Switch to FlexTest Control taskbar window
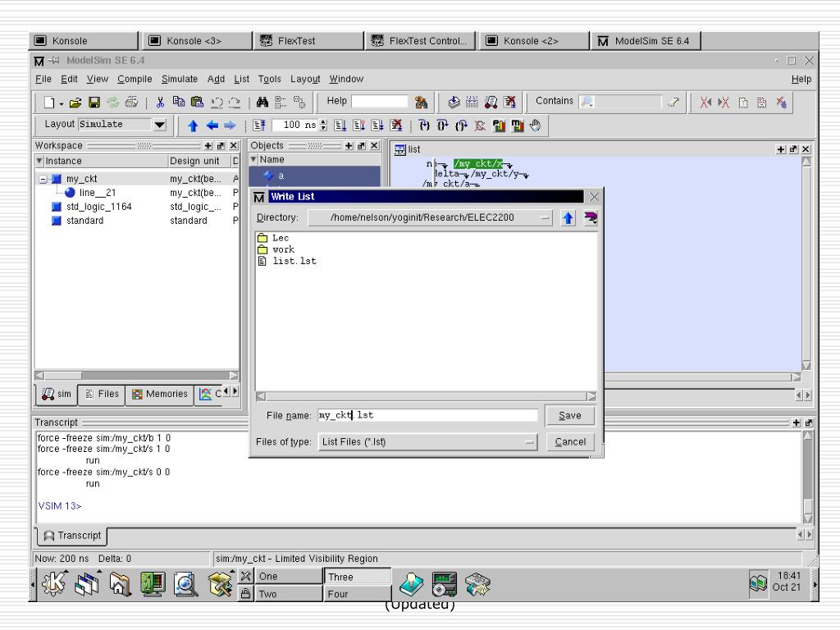The image size is (840, 630). click(x=421, y=41)
